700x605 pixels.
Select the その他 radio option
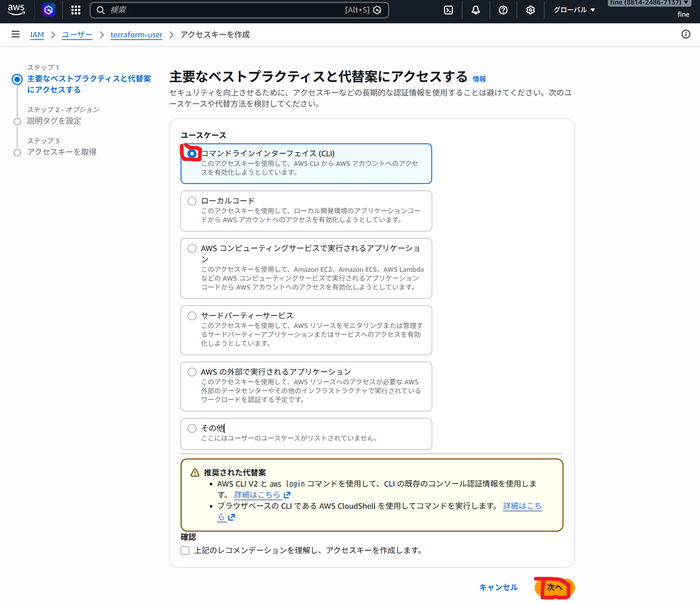pos(192,428)
